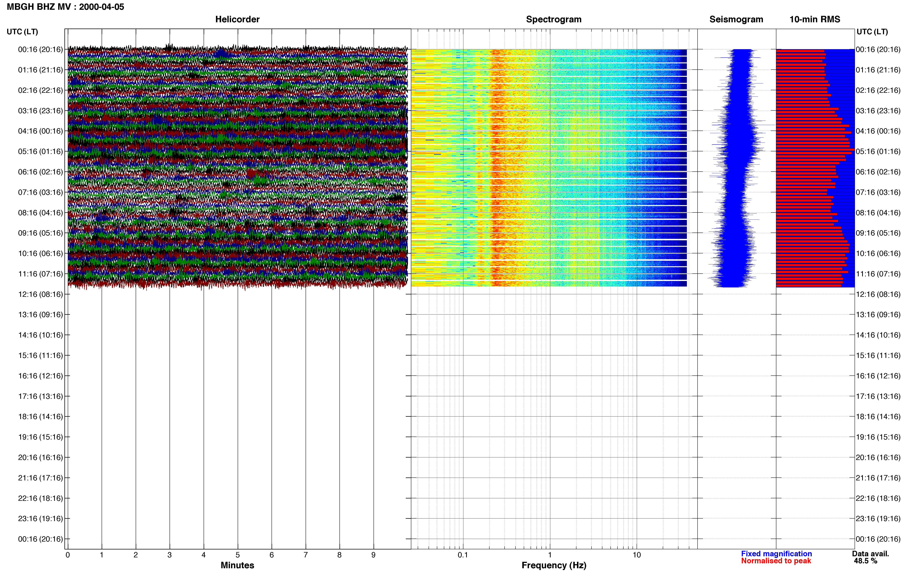Click the 10 tick on the Frequency axis
924x578 pixels.
(x=637, y=555)
